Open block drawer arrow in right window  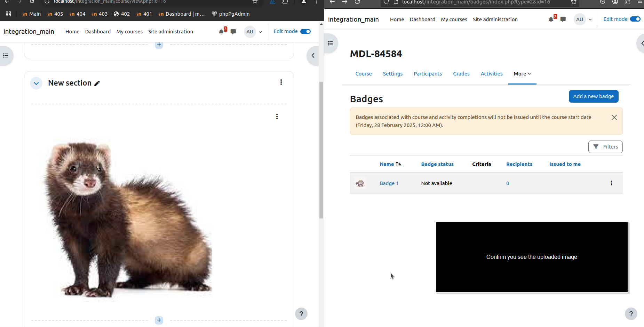pyautogui.click(x=641, y=43)
